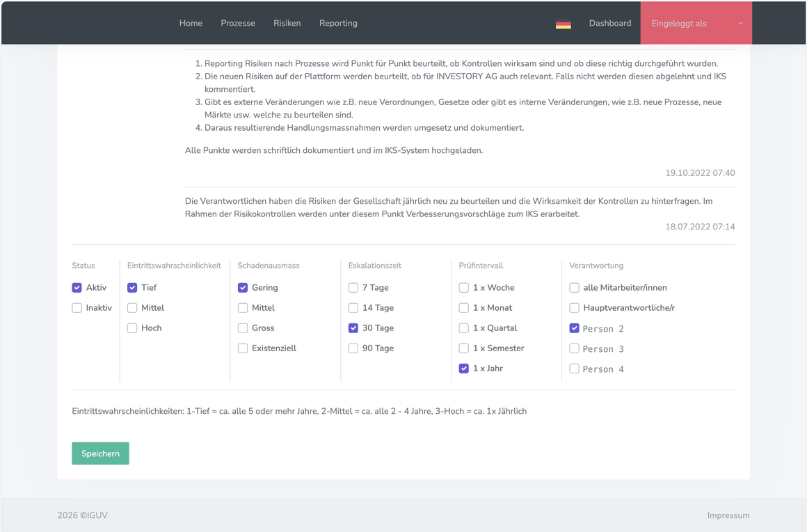Select Hoch for Eintrittswahrscheinlichkeit
Screen dimensions: 807x532
[132, 328]
